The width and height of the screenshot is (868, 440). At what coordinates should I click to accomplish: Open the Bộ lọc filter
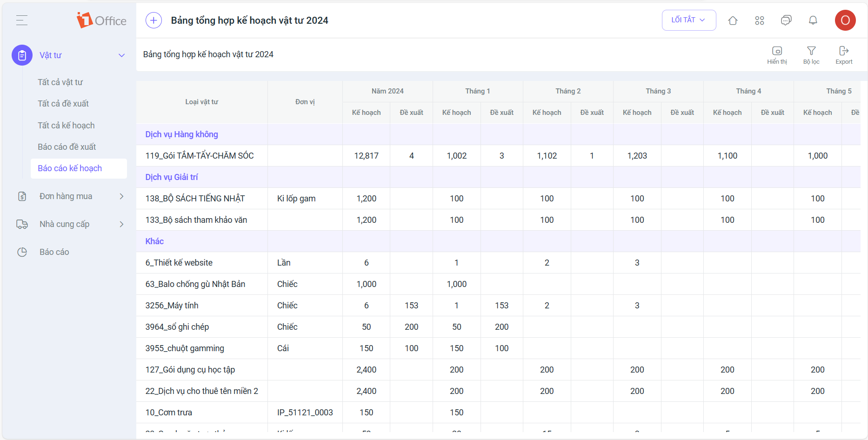pyautogui.click(x=811, y=54)
